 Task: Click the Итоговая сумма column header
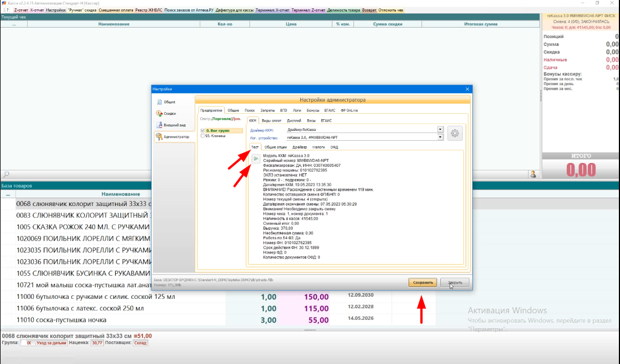pos(481,24)
